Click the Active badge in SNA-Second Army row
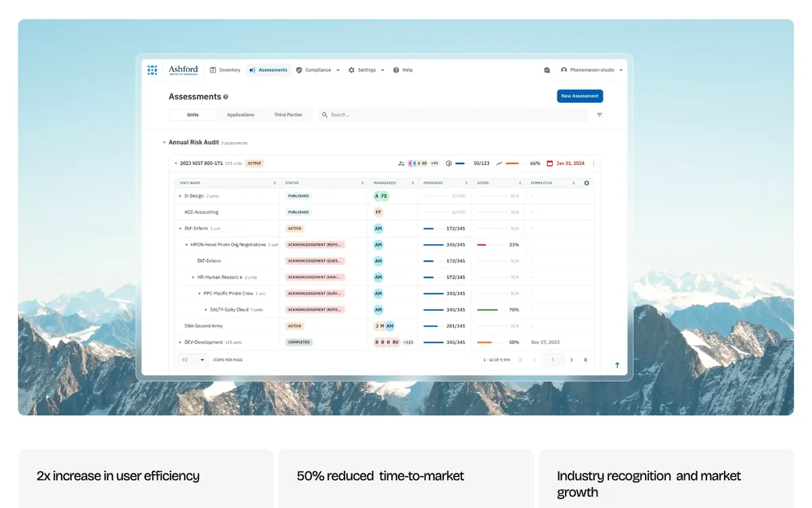 pos(294,326)
